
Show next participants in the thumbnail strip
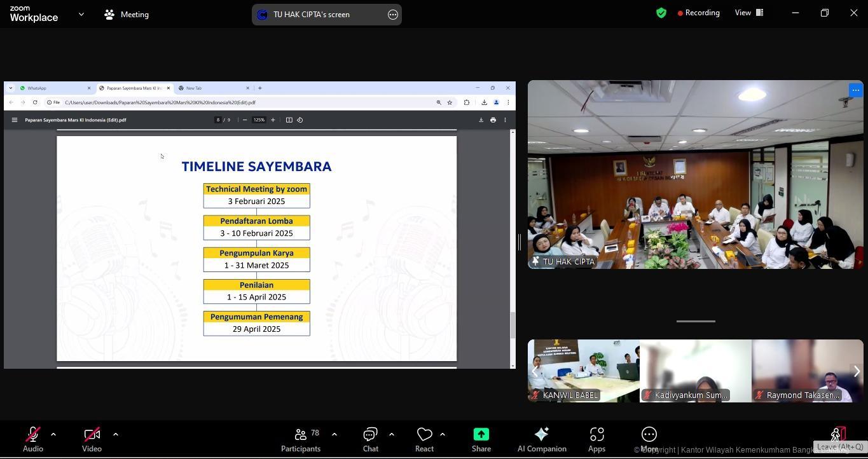(857, 371)
